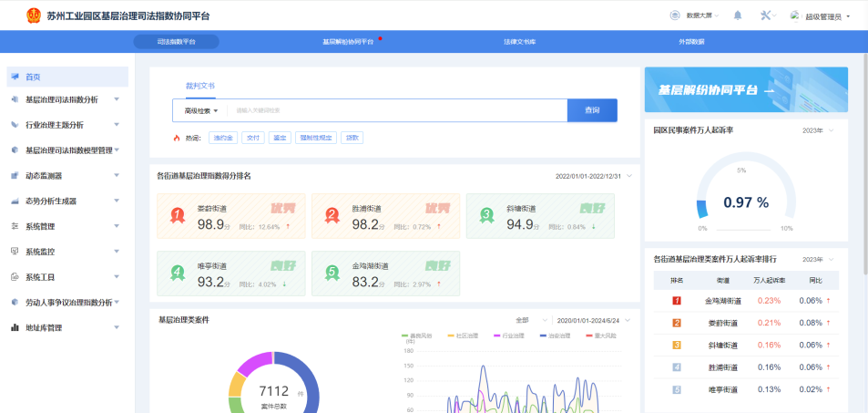Screen dimensions: 868x413
Task: Switch to 法律文书库 top navigation tab
Action: tap(519, 42)
